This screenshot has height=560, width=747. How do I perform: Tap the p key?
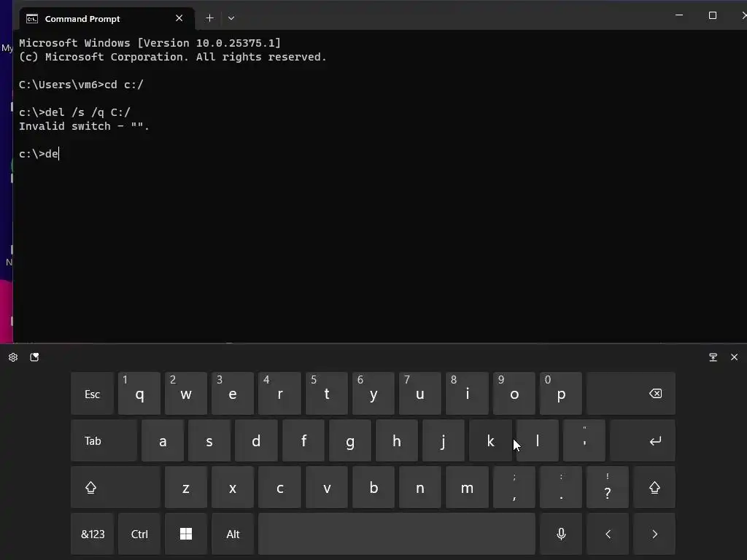(x=561, y=394)
